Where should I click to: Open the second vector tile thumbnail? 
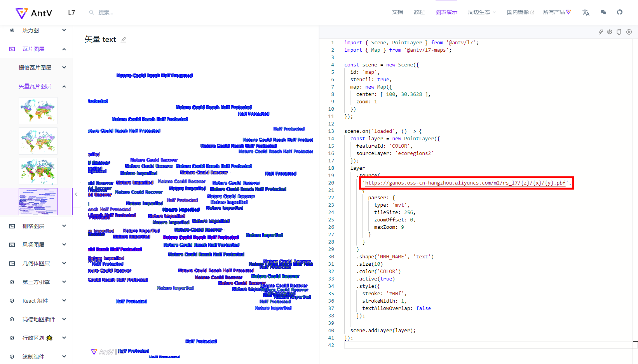pyautogui.click(x=38, y=141)
